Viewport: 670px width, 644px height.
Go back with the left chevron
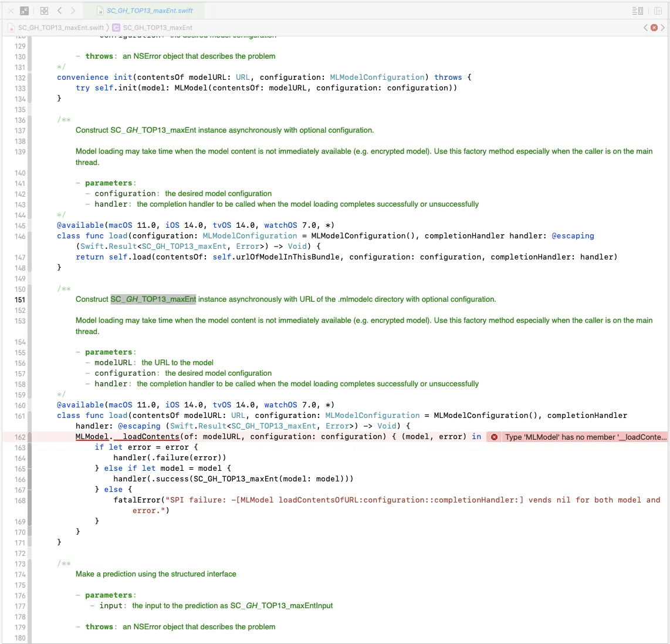pyautogui.click(x=60, y=11)
